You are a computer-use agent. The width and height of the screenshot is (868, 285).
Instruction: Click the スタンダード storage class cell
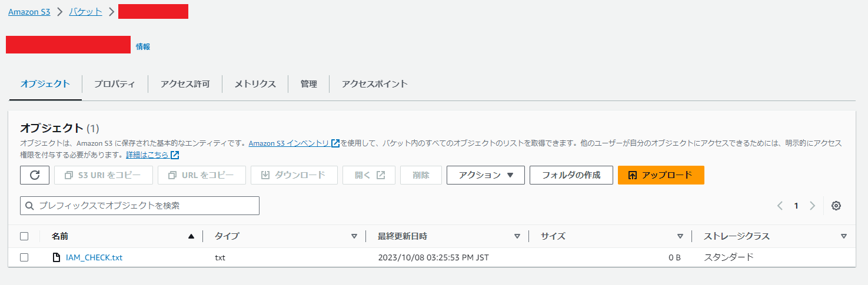click(729, 257)
